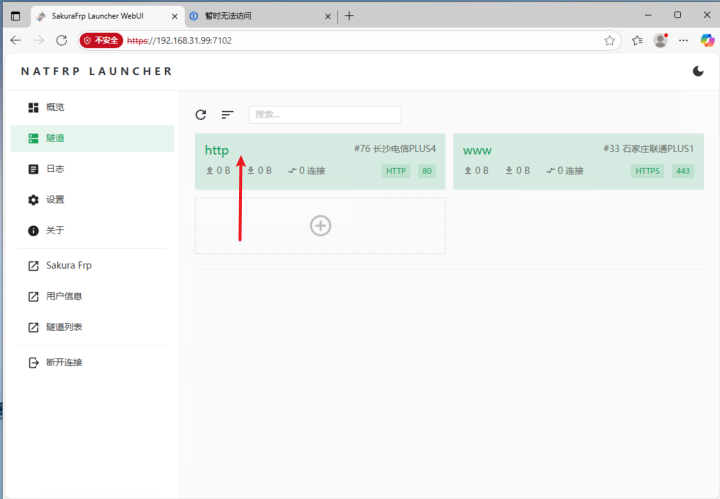Open the 隧道列表 tunnel list link
This screenshot has width=720, height=499.
click(x=64, y=328)
